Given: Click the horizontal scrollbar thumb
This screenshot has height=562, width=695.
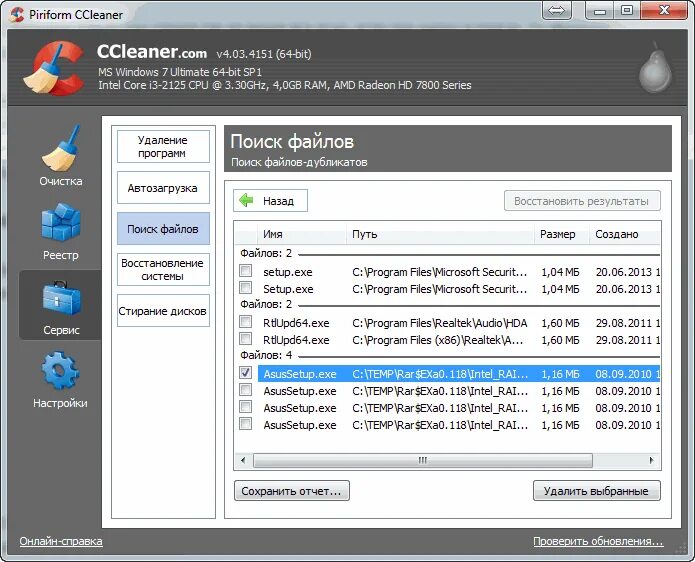Looking at the screenshot, I should [x=423, y=460].
